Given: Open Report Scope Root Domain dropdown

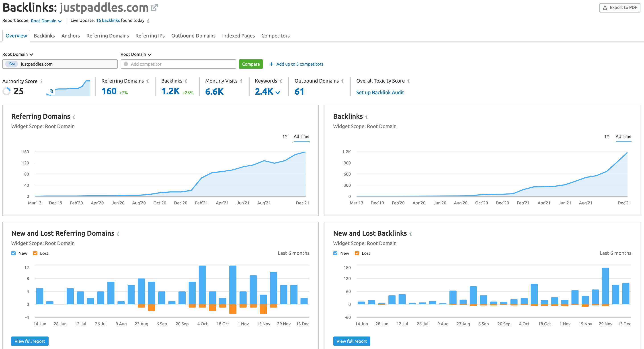Looking at the screenshot, I should (46, 21).
